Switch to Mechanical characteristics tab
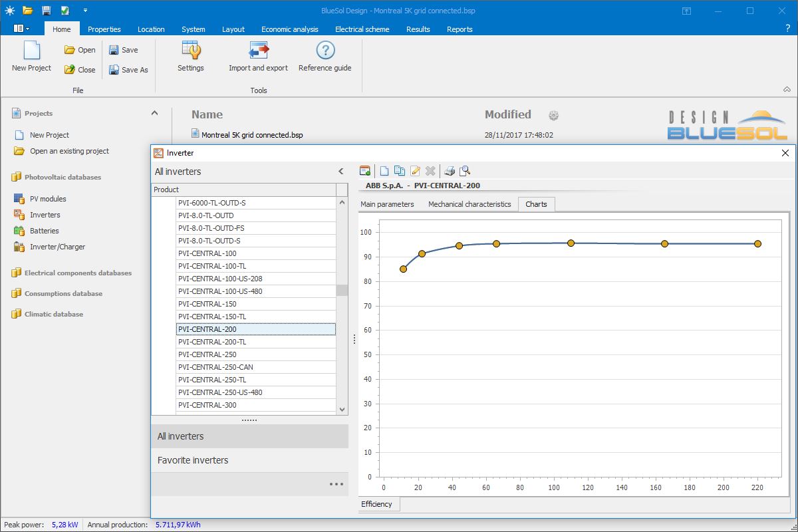The image size is (798, 532). [469, 204]
